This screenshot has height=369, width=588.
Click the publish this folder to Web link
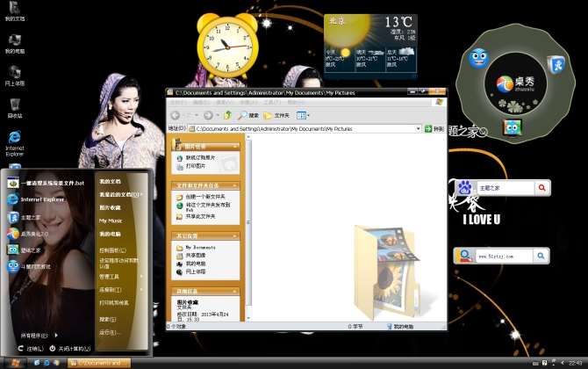click(x=208, y=206)
